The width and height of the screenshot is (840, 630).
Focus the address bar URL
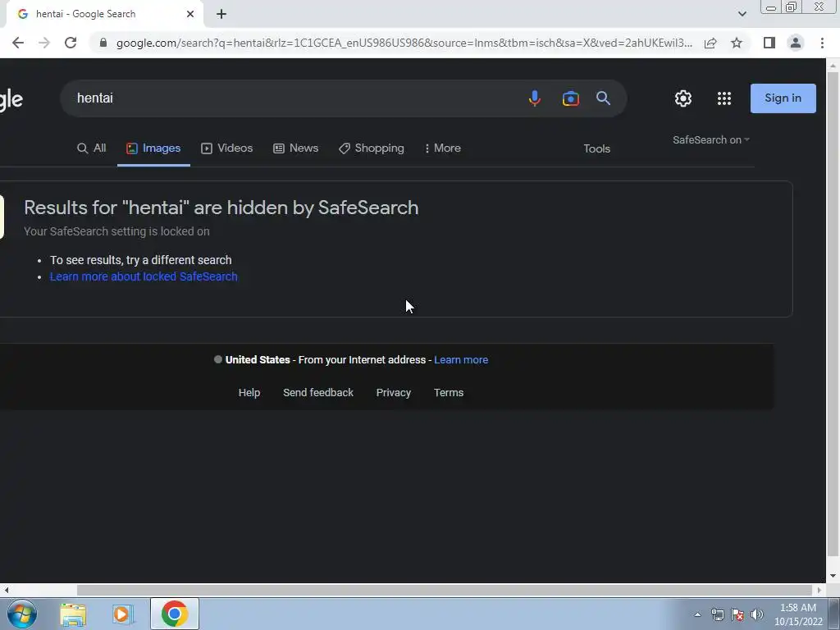pyautogui.click(x=404, y=43)
